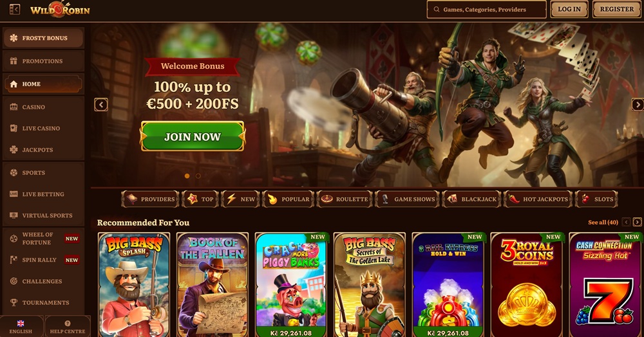This screenshot has height=337, width=644.
Task: Show next banner with right arrow
Action: (638, 105)
